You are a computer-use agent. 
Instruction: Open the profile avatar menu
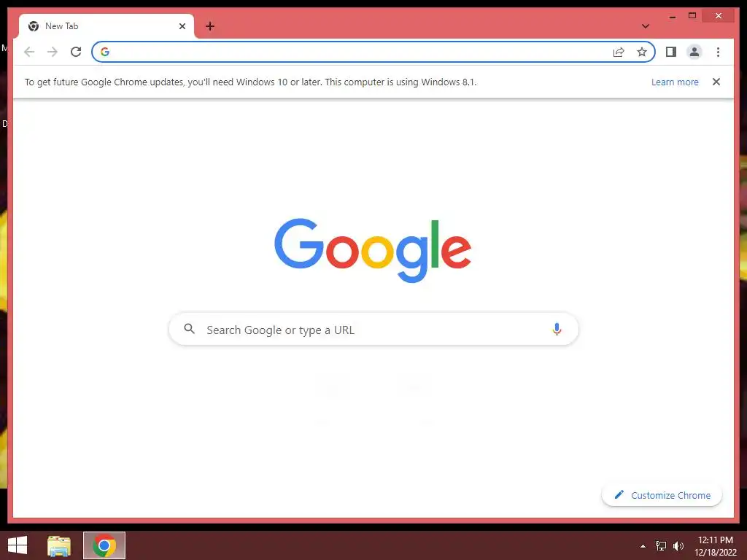click(x=694, y=52)
